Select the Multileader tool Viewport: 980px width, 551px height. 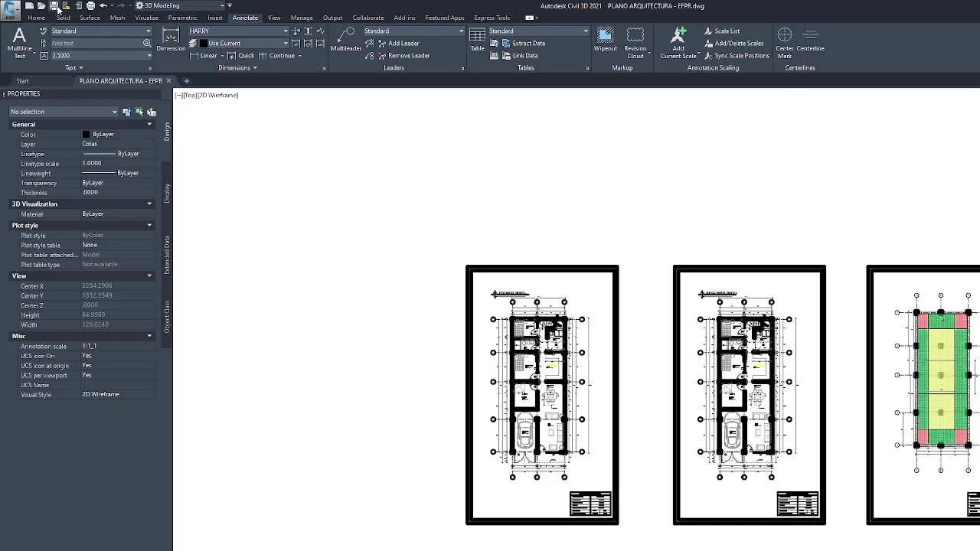coord(346,40)
